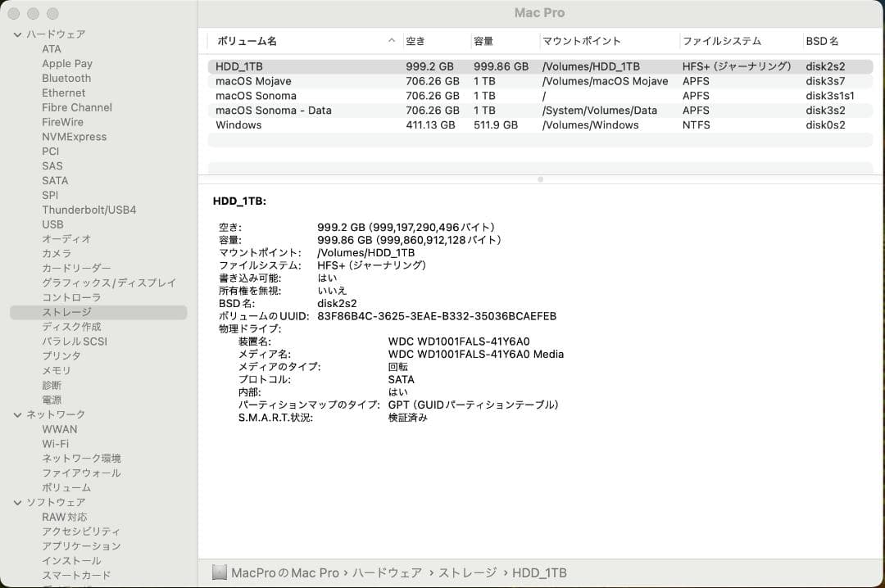Sort by the マウントポイント column header
This screenshot has height=588, width=885.
581,41
